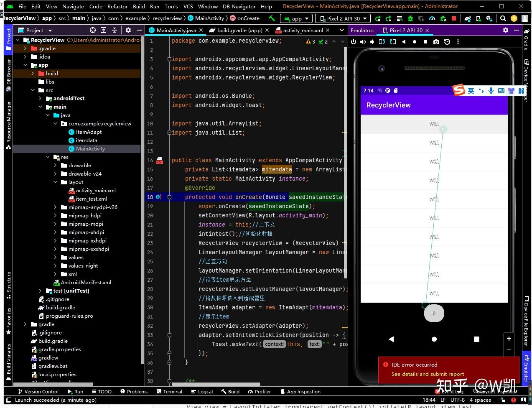Expand the drawable folder
Screen dimensions: 532x408
pos(56,165)
